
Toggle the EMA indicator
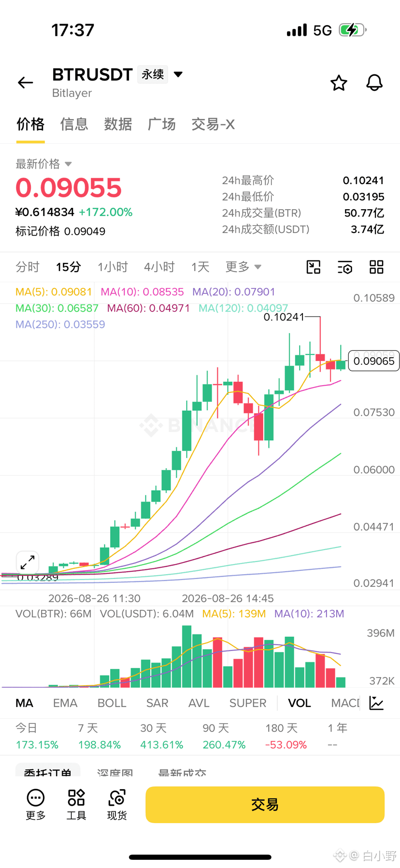[x=65, y=703]
